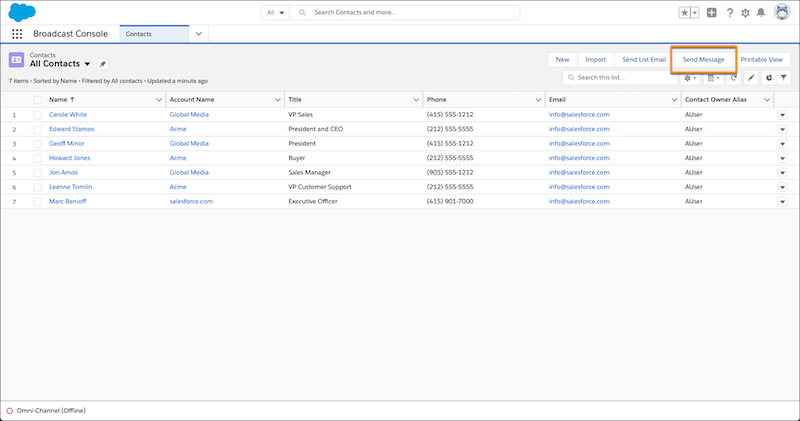This screenshot has width=800, height=421.
Task: Click the Contacts object icon
Action: 16,60
